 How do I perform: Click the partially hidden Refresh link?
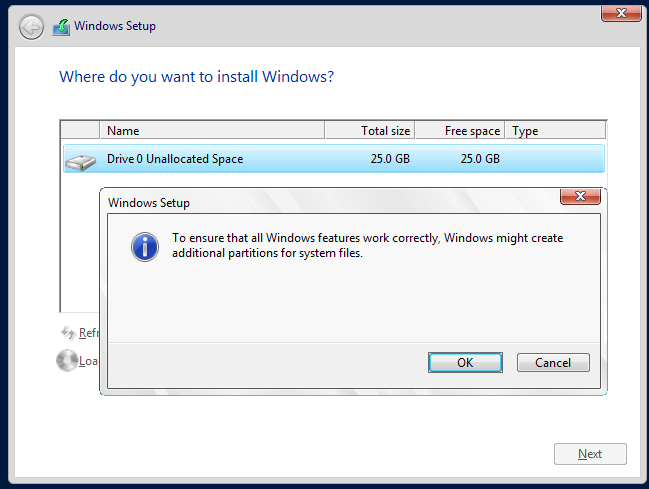tap(89, 333)
